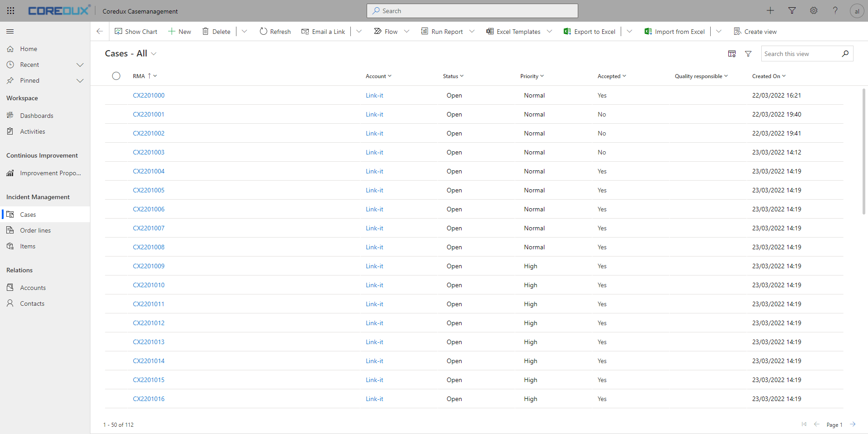Open Dashboards in the sidebar
The image size is (868, 434).
pos(36,116)
